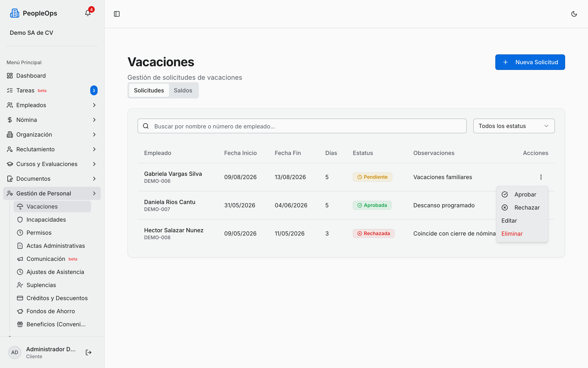Click the Organización building icon

pos(10,135)
